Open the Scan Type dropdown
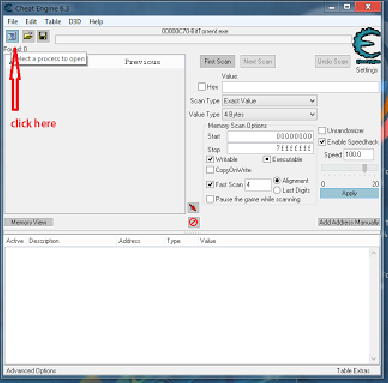 pos(269,101)
